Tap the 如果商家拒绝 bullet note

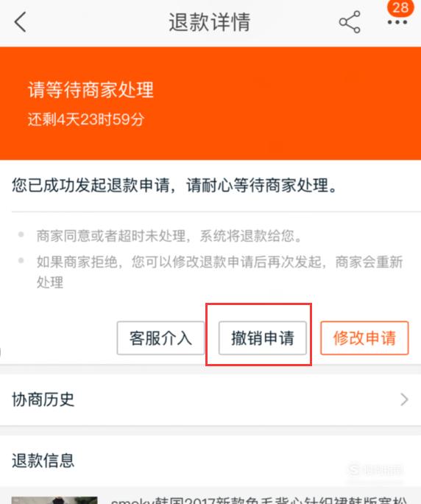click(219, 272)
